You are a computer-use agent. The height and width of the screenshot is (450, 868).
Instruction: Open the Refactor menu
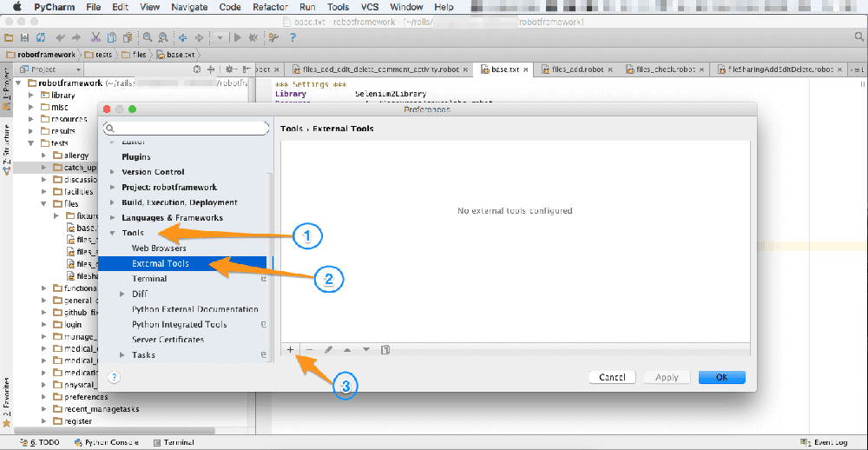[270, 7]
